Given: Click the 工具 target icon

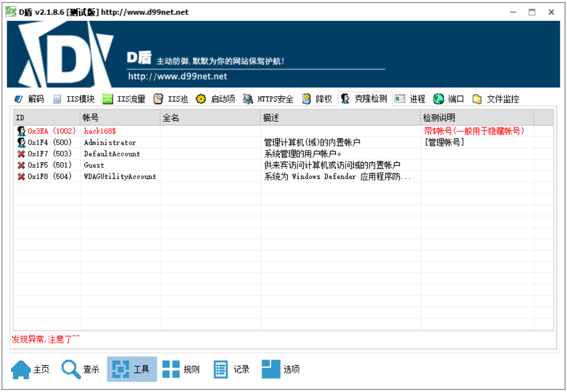Looking at the screenshot, I should pos(121,369).
